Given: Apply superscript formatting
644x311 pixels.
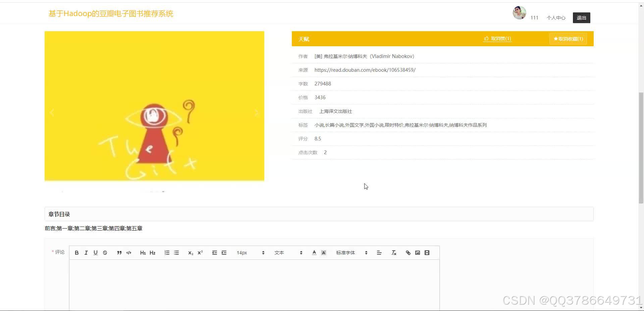Looking at the screenshot, I should pyautogui.click(x=200, y=253).
